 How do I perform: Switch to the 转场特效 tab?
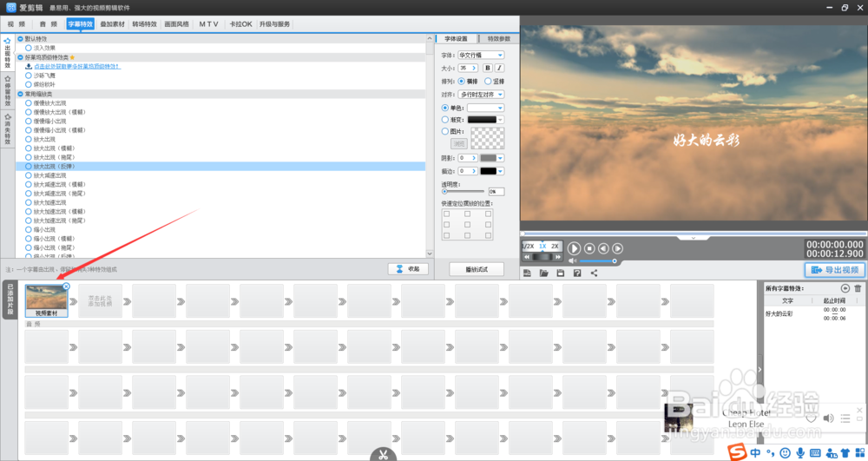(x=144, y=24)
